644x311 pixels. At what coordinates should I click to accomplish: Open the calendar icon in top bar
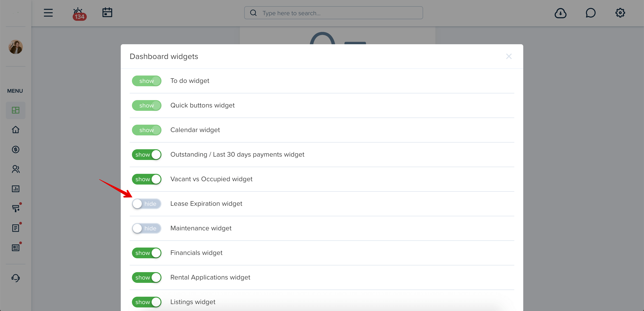pos(107,13)
